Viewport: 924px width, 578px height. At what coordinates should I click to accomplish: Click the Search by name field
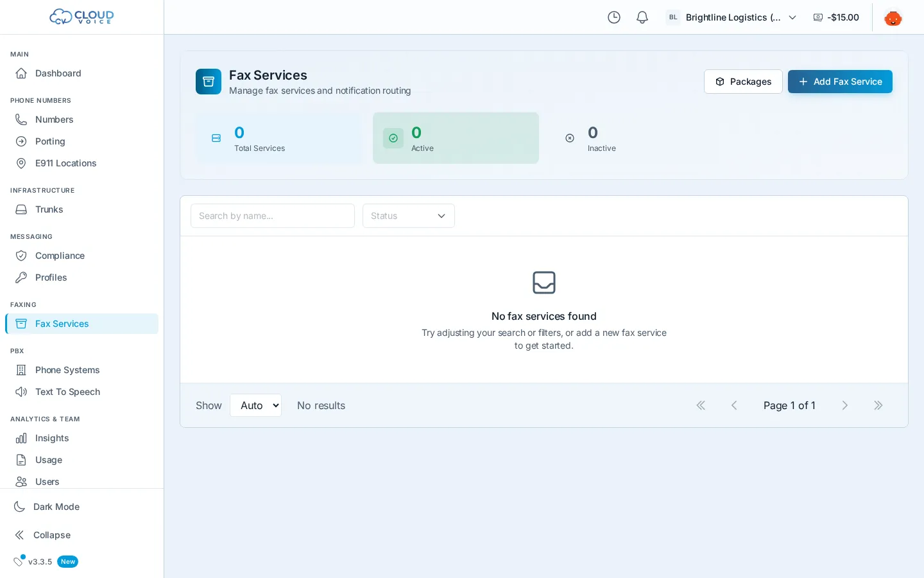pos(273,216)
